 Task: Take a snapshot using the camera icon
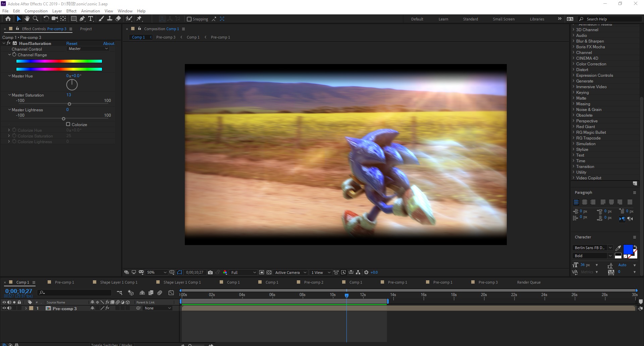[210, 272]
